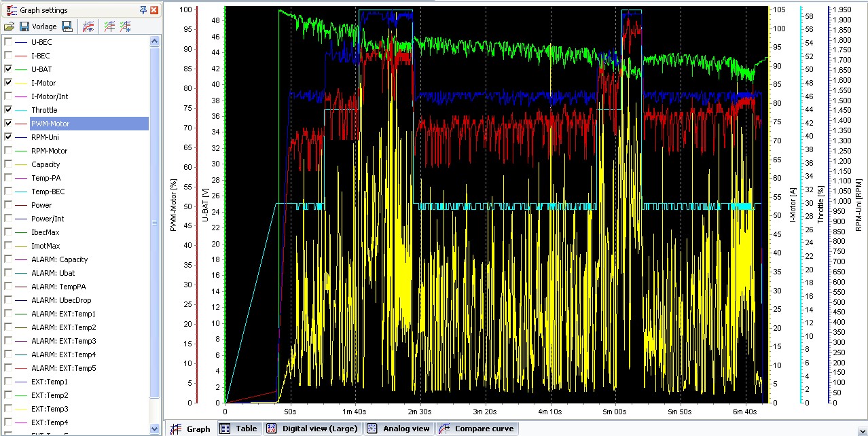The width and height of the screenshot is (868, 436).
Task: Click the select all curves checkmark icon
Action: [109, 26]
